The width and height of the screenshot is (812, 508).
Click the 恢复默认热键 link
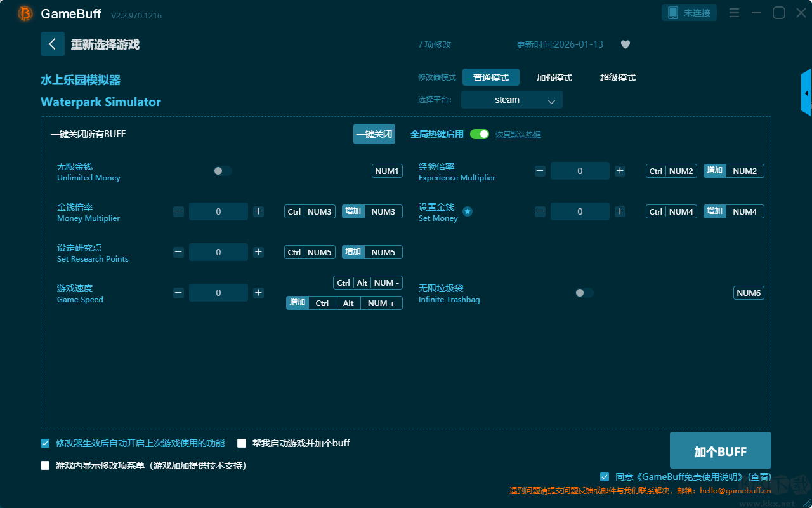(518, 135)
